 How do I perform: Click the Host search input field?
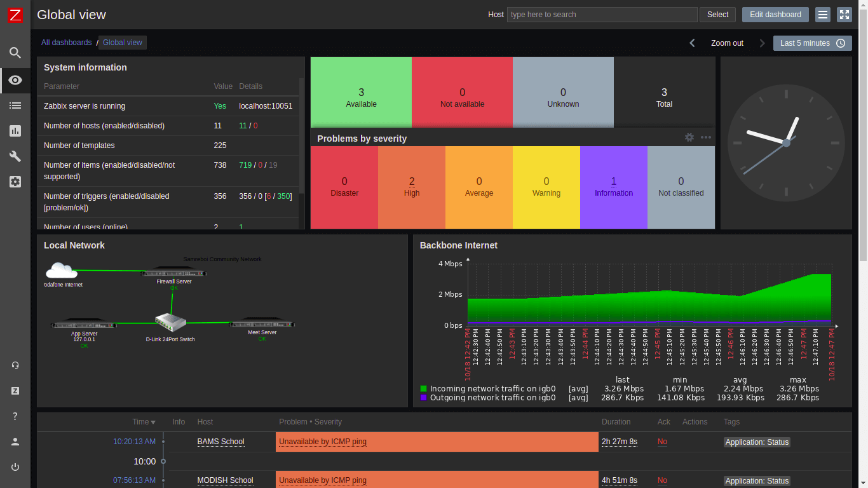click(602, 15)
